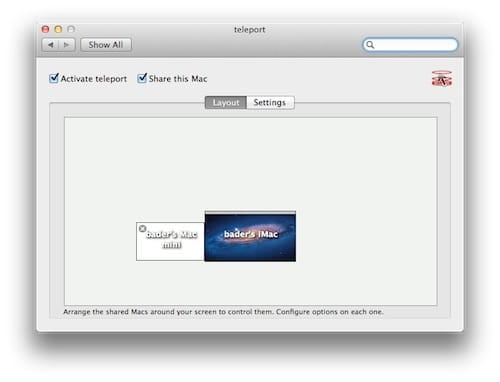This screenshot has height=382, width=500.
Task: Click the forward navigation arrow
Action: [67, 45]
